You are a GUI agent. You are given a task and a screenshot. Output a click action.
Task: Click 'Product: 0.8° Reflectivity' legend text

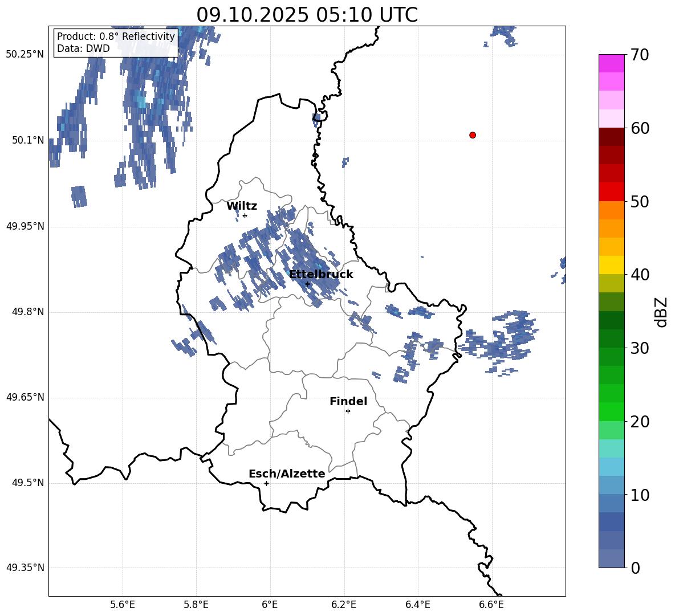(116, 36)
